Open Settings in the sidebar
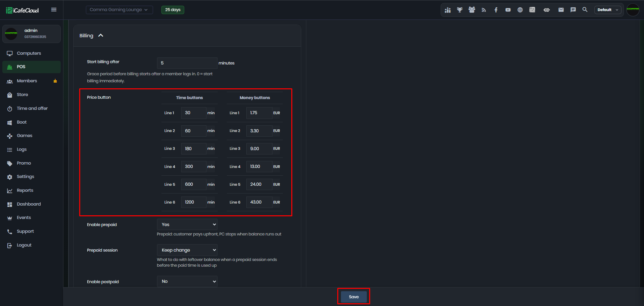 32,177
